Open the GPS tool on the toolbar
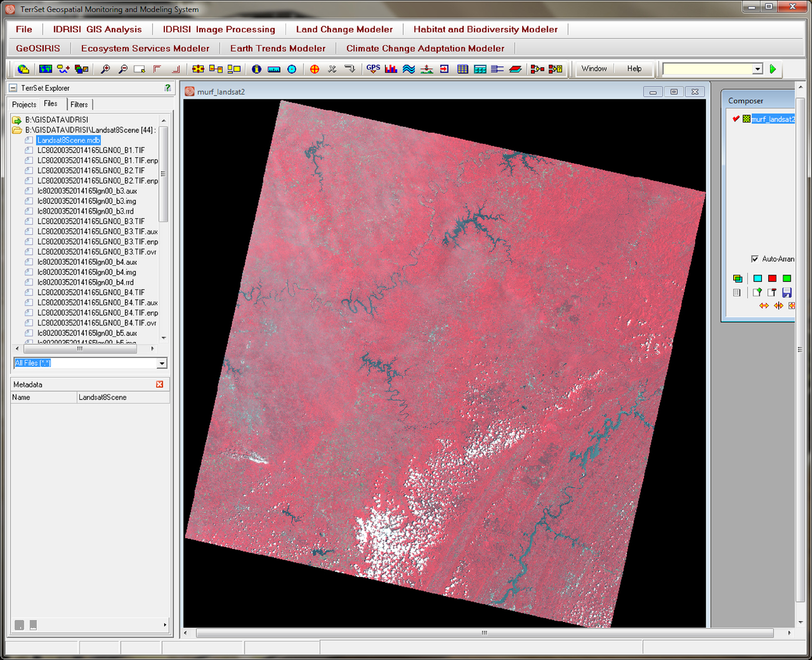This screenshot has width=812, height=660. point(373,69)
